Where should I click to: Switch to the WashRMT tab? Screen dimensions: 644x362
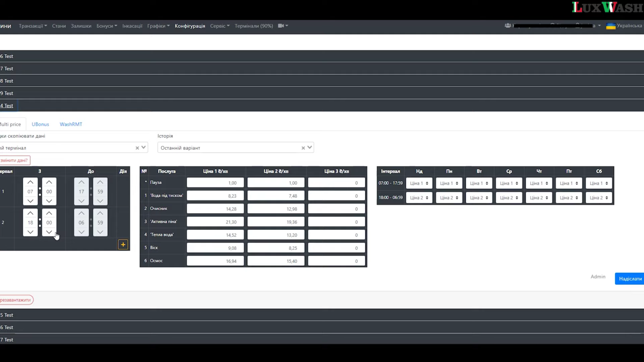pos(71,124)
